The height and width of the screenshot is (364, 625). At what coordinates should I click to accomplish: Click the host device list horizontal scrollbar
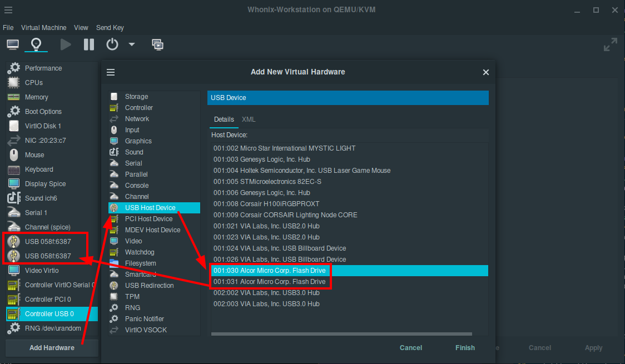point(341,334)
